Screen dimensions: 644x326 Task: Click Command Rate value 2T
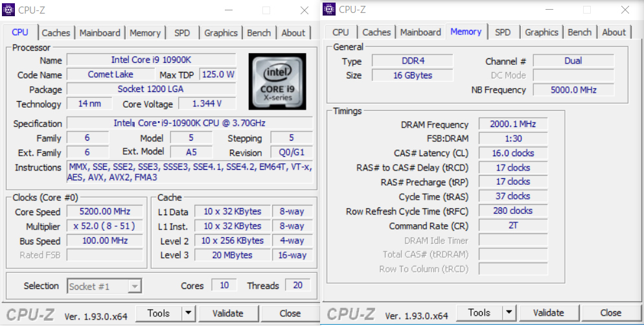click(513, 226)
